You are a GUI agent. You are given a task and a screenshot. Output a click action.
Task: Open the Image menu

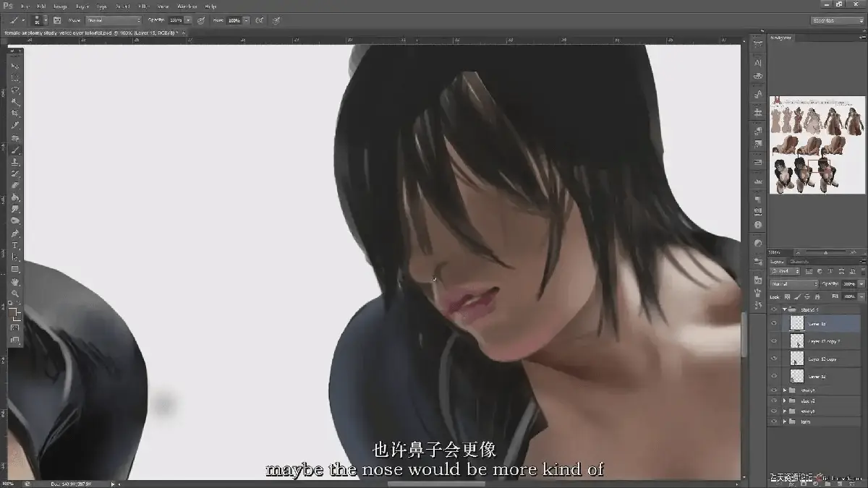(x=60, y=6)
